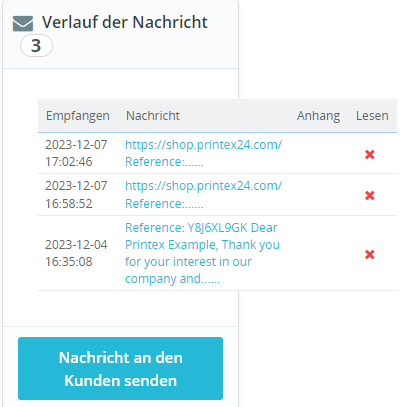This screenshot has height=407, width=400.
Task: Click the Empfangen column header
Action: click(x=78, y=116)
